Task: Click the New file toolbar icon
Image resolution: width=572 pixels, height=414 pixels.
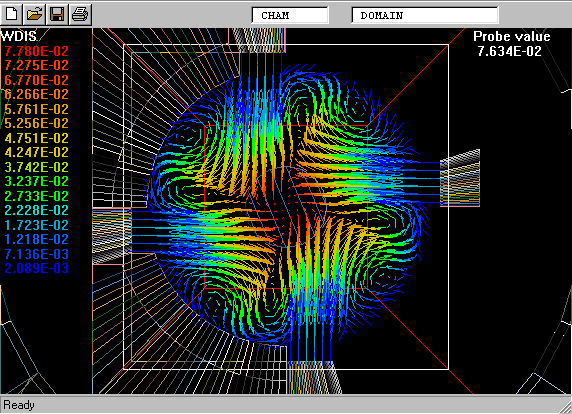Action: [12, 14]
